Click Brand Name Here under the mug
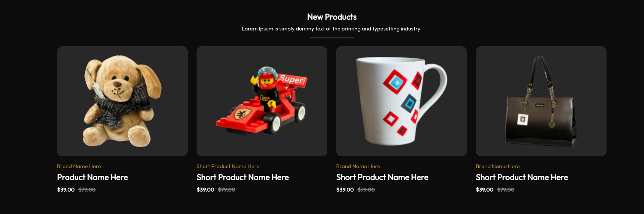 358,166
